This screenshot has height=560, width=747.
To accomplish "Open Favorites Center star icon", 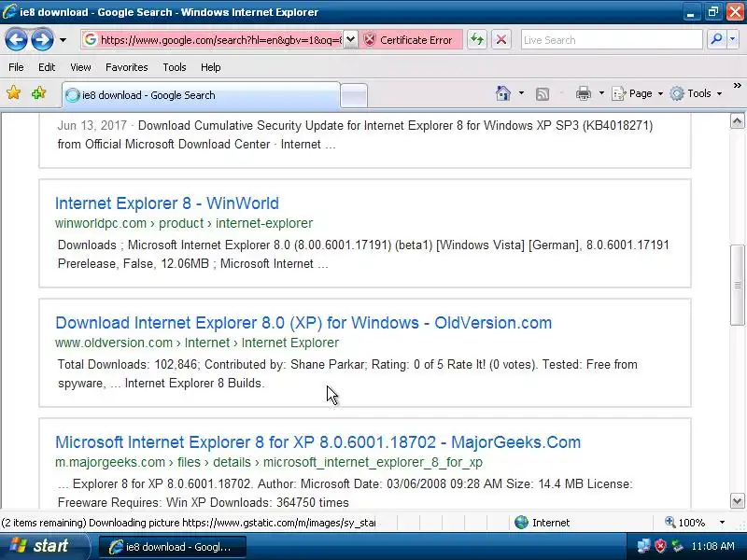I will [x=14, y=92].
